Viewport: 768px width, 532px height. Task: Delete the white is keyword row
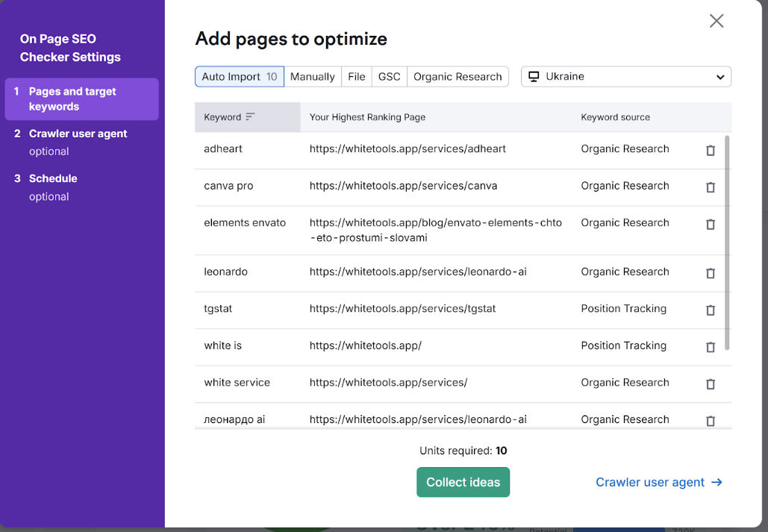tap(710, 347)
